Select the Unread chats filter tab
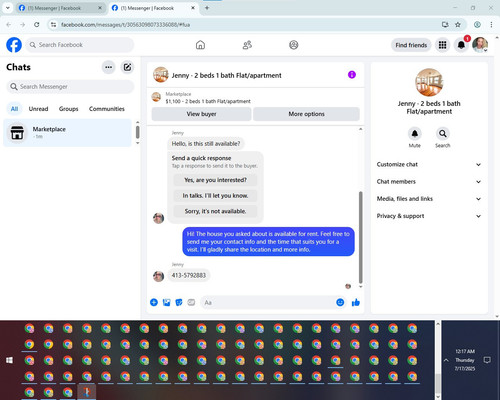 [x=38, y=109]
